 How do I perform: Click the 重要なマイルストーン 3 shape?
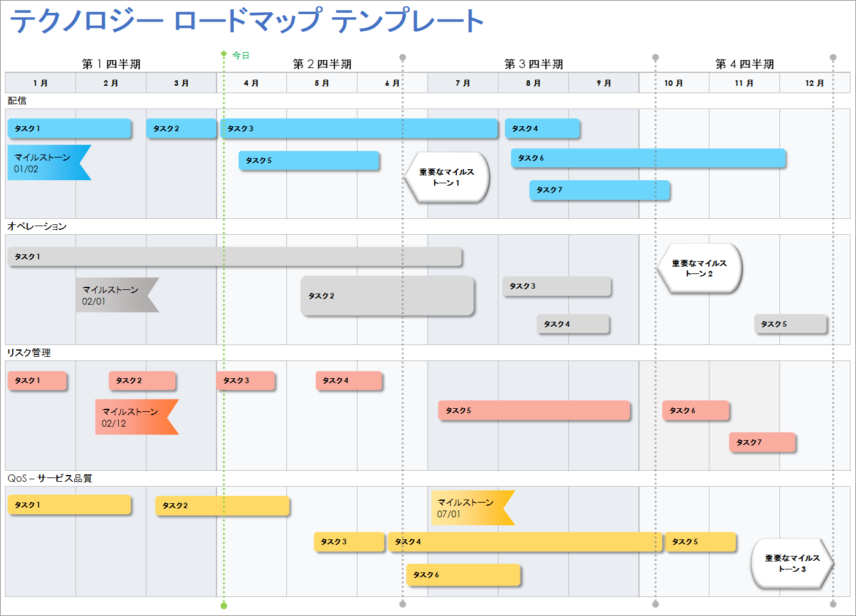pyautogui.click(x=792, y=563)
